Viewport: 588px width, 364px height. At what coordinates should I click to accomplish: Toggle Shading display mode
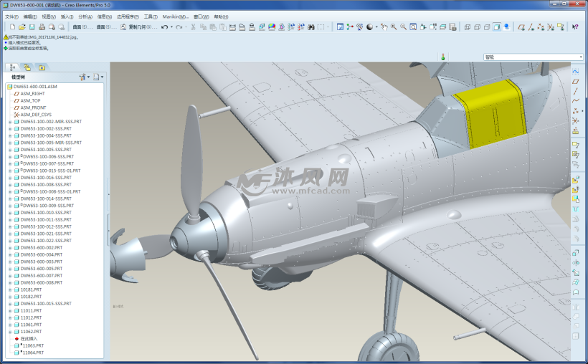pyautogui.click(x=496, y=27)
